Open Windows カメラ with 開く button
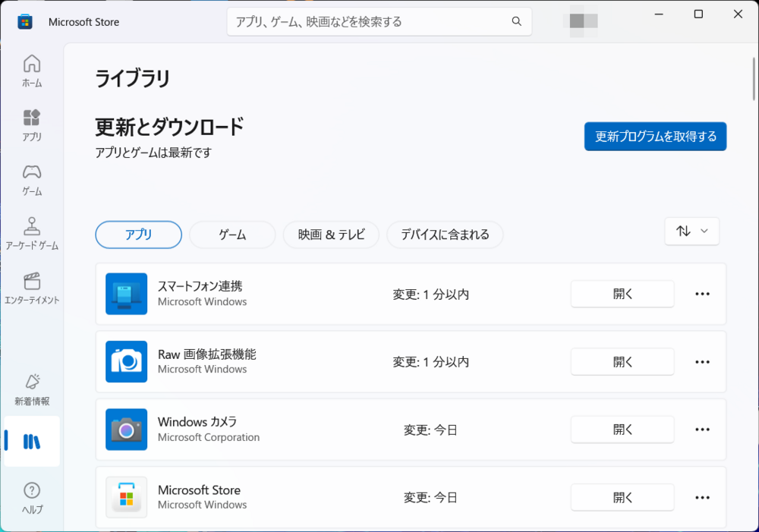This screenshot has height=532, width=759. coord(622,430)
